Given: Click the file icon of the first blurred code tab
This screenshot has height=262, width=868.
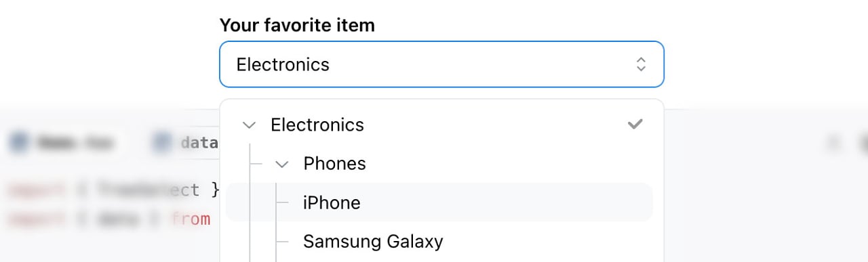Looking at the screenshot, I should tap(19, 143).
